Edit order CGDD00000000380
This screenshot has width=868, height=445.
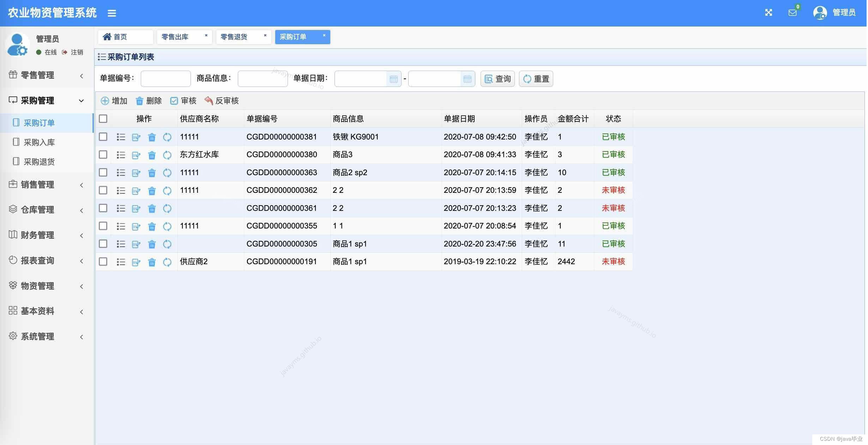click(136, 155)
